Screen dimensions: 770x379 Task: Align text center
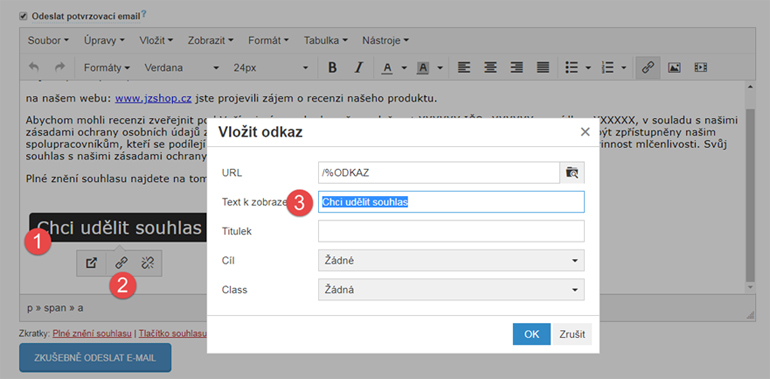[490, 68]
